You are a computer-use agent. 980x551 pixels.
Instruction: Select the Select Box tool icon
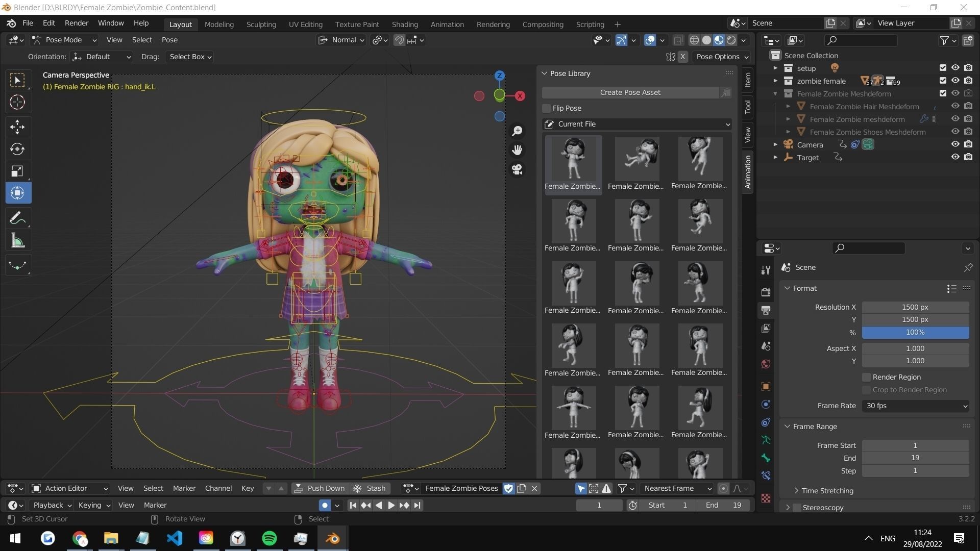tap(17, 80)
